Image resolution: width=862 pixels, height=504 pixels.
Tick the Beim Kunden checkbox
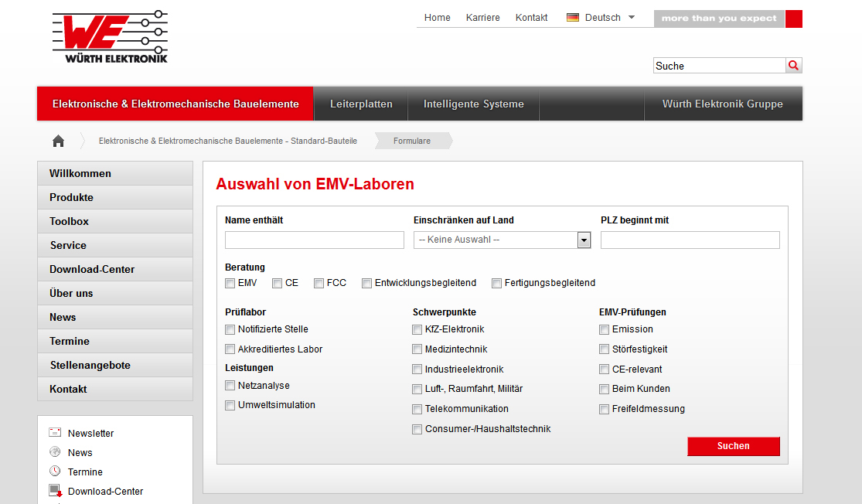604,390
